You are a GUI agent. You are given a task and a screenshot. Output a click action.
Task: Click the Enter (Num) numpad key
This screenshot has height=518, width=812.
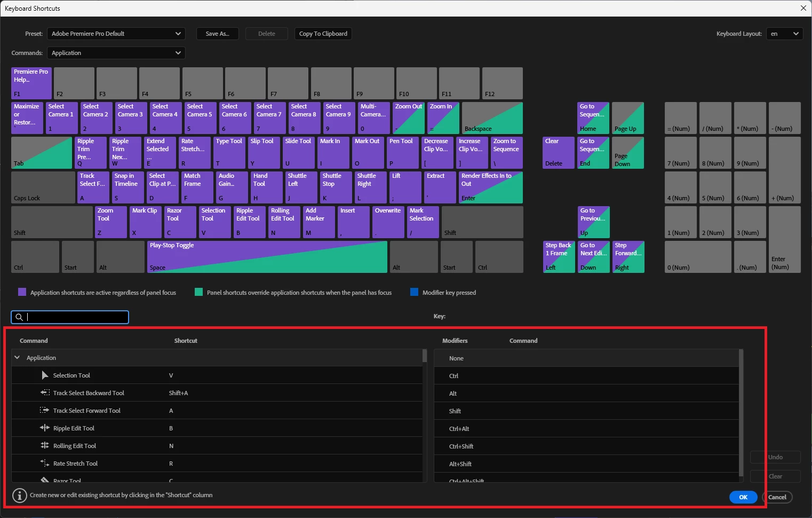785,240
